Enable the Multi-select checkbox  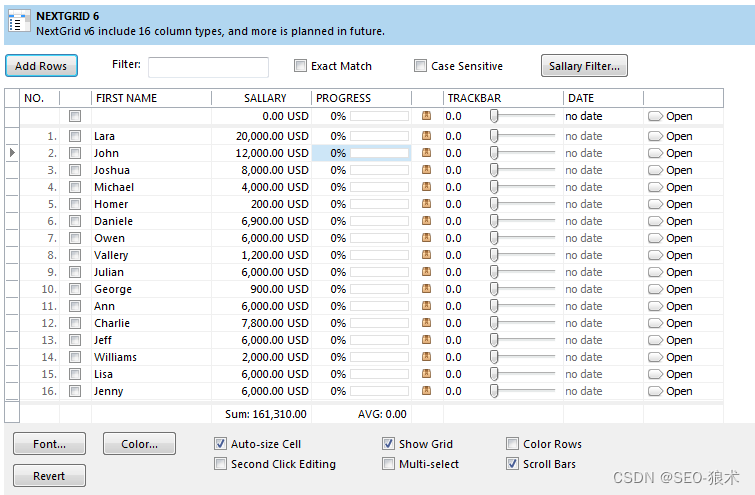point(388,464)
